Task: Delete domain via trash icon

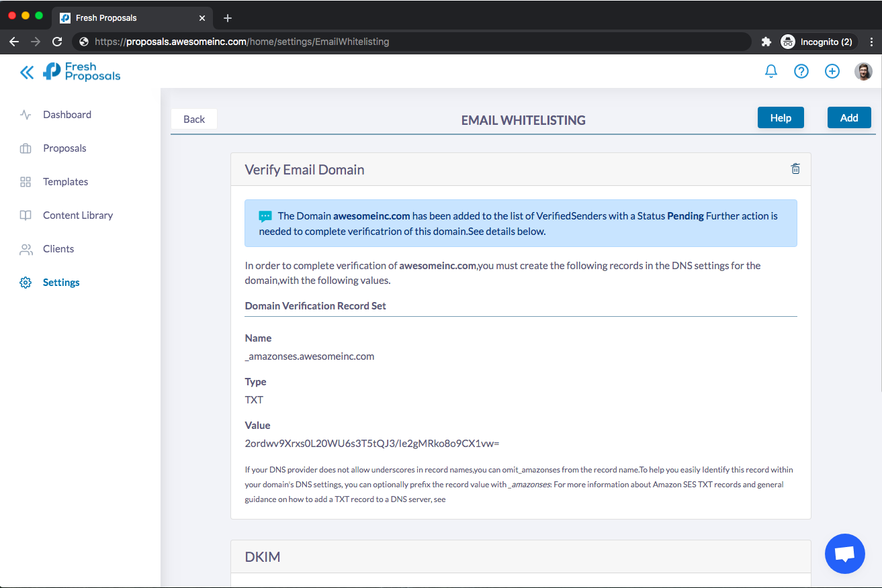Action: 795,169
